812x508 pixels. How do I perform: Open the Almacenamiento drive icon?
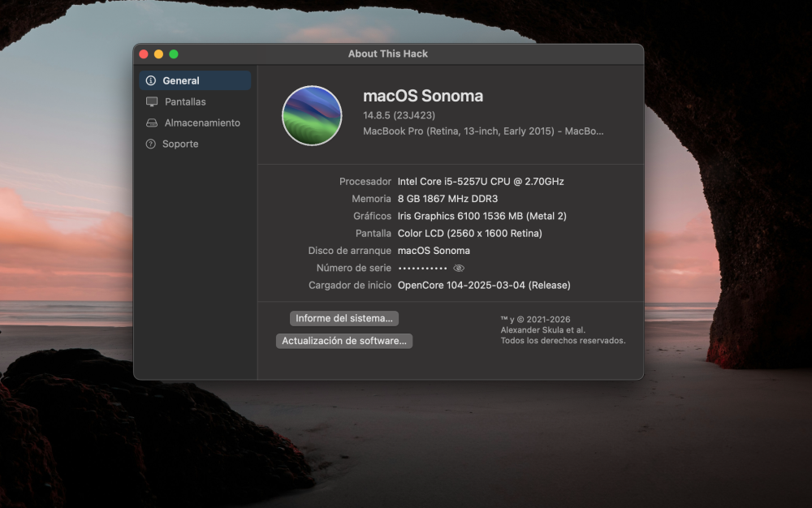coord(152,123)
